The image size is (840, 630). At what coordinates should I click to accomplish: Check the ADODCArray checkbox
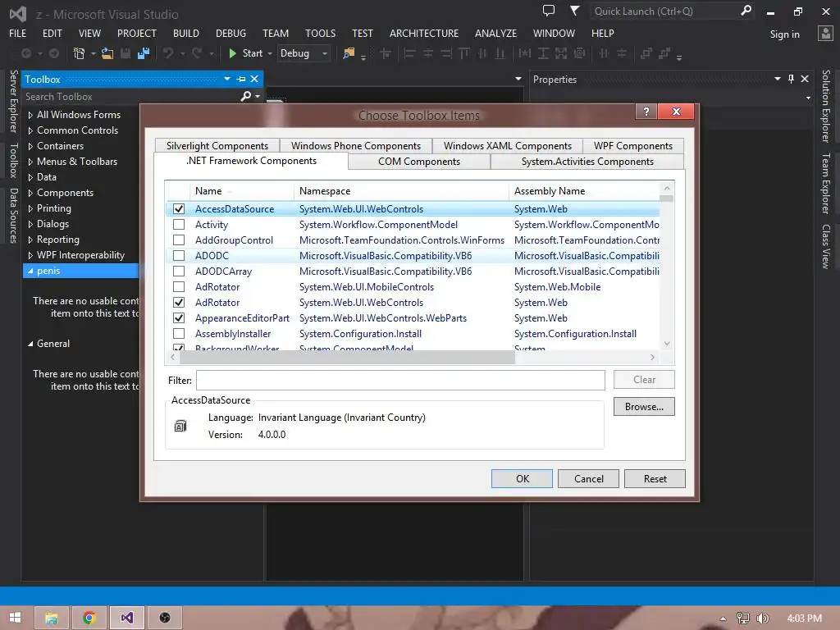pos(179,271)
